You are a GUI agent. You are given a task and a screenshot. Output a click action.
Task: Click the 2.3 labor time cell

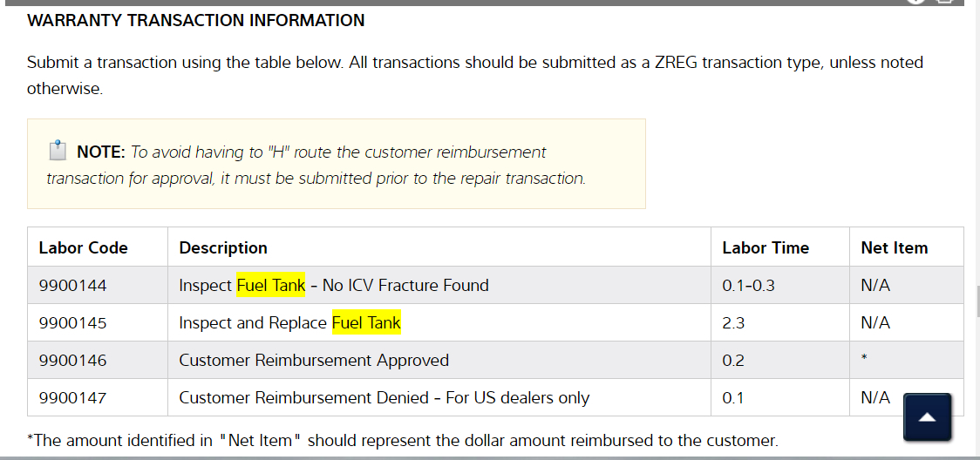coord(733,322)
